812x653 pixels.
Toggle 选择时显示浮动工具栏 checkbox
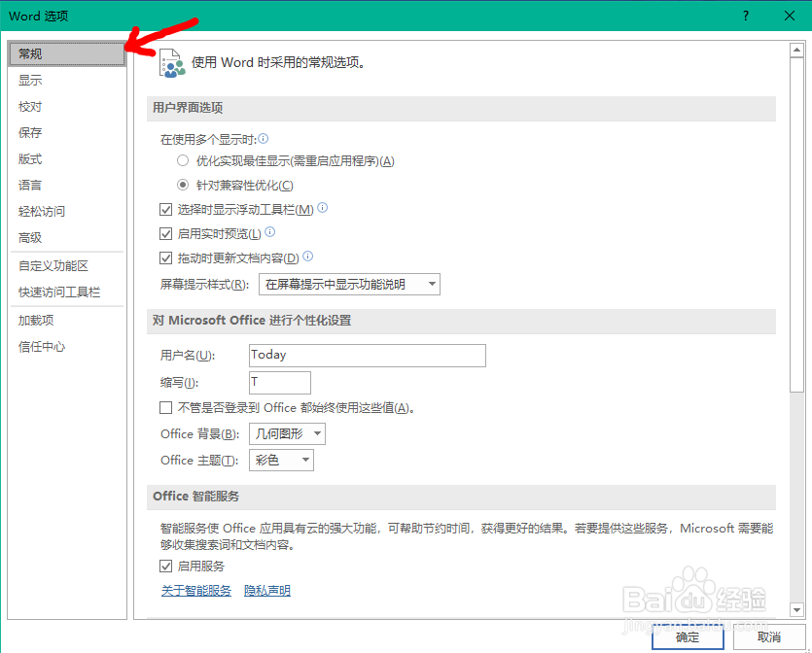pos(165,210)
